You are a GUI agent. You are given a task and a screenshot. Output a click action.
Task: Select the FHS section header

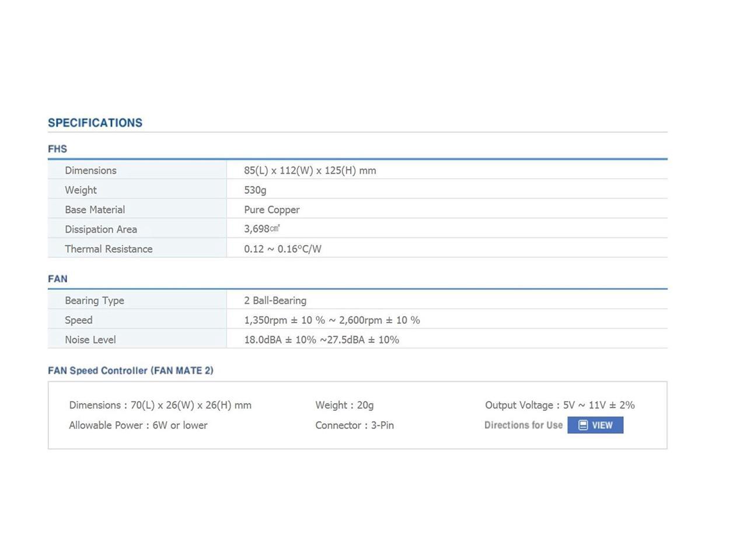click(57, 149)
